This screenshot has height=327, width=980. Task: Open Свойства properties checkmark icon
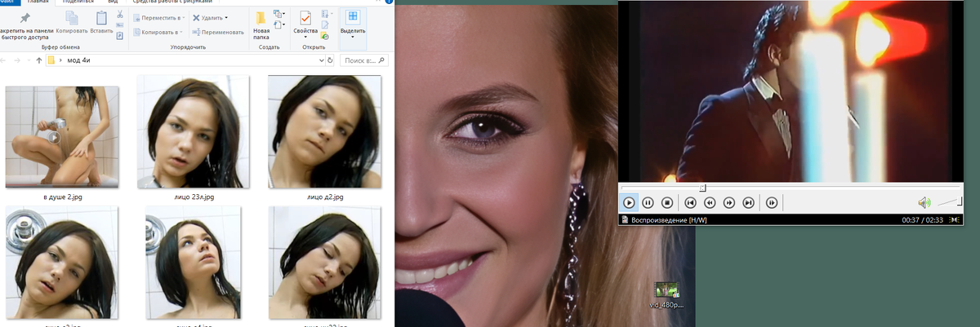(305, 18)
